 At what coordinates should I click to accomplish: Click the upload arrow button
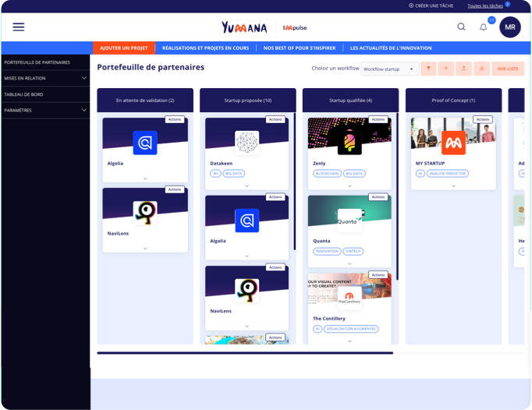click(464, 69)
